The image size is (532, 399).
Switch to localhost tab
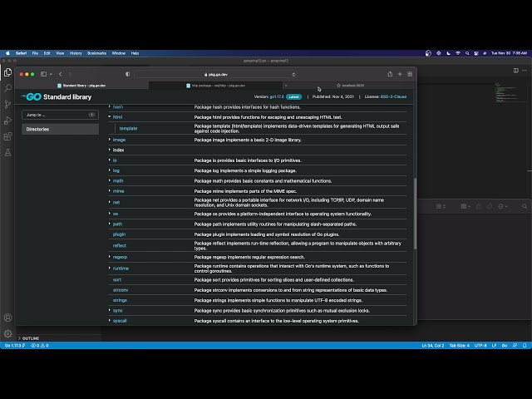351,86
